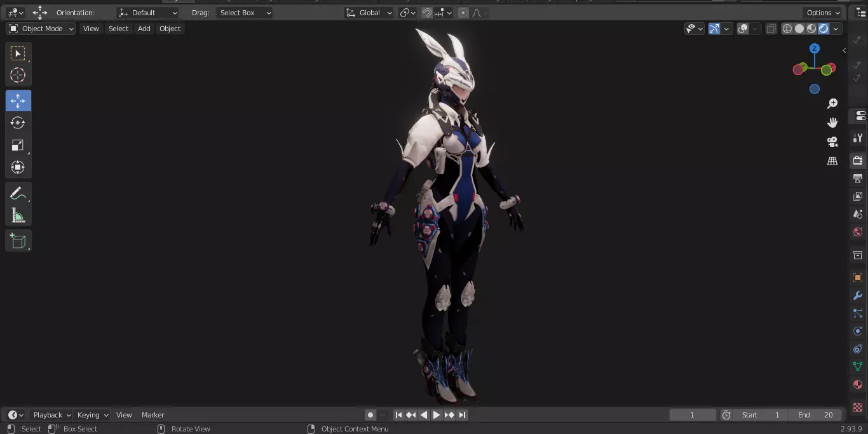The width and height of the screenshot is (868, 434).
Task: Open the View Layer properties tab
Action: pos(858,196)
